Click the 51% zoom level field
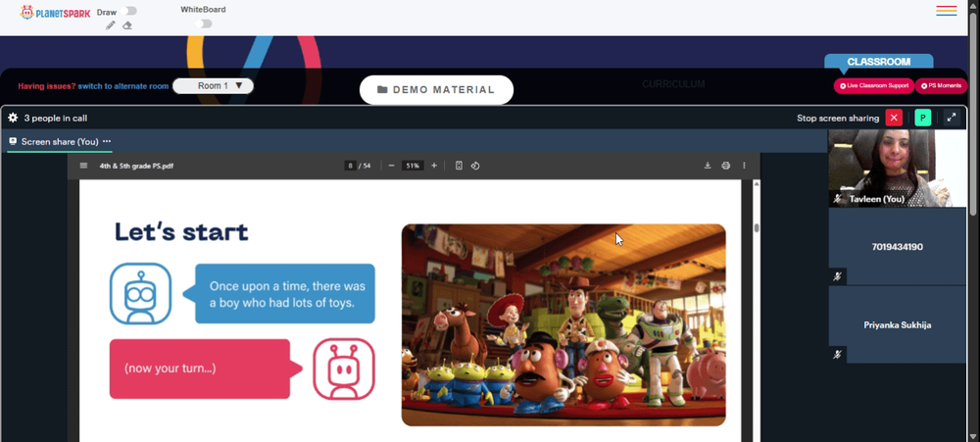Viewport: 980px width, 442px height. point(413,166)
